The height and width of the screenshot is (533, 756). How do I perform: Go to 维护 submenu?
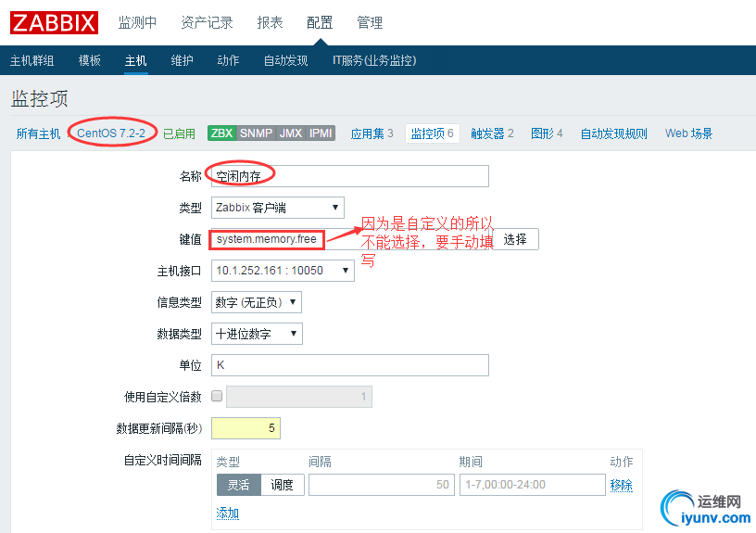(x=183, y=60)
